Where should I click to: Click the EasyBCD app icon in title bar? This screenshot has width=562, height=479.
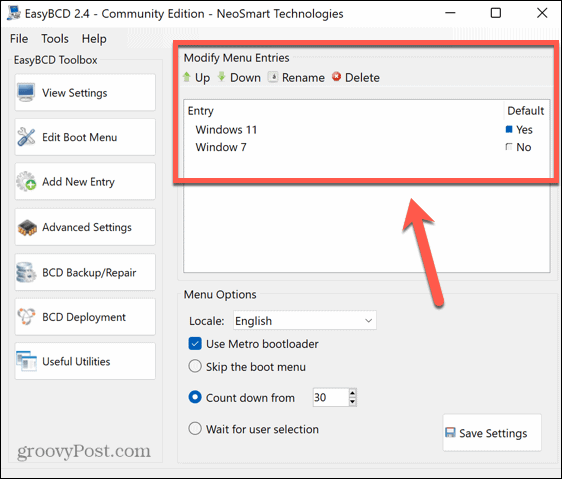14,13
